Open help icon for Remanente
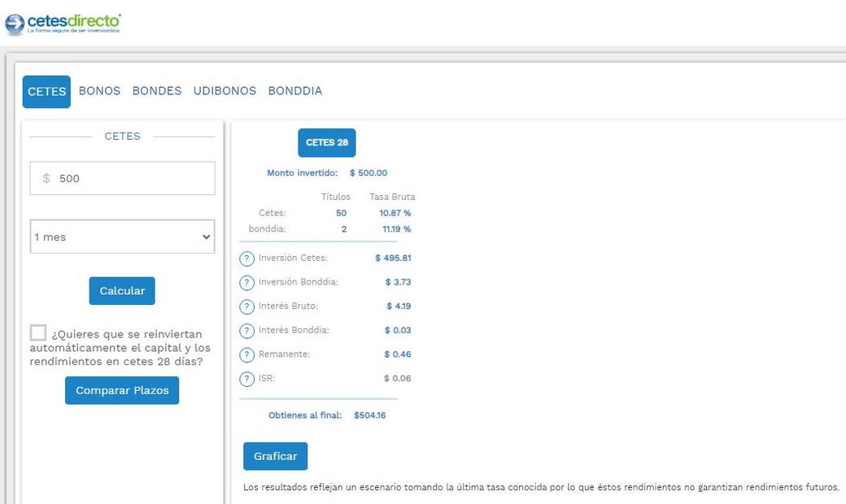Image resolution: width=846 pixels, height=504 pixels. tap(246, 354)
